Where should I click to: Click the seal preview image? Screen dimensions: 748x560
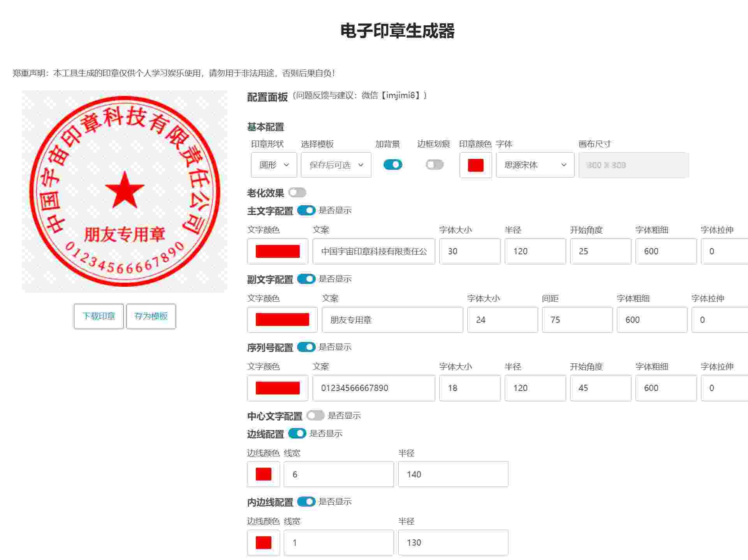pos(125,191)
